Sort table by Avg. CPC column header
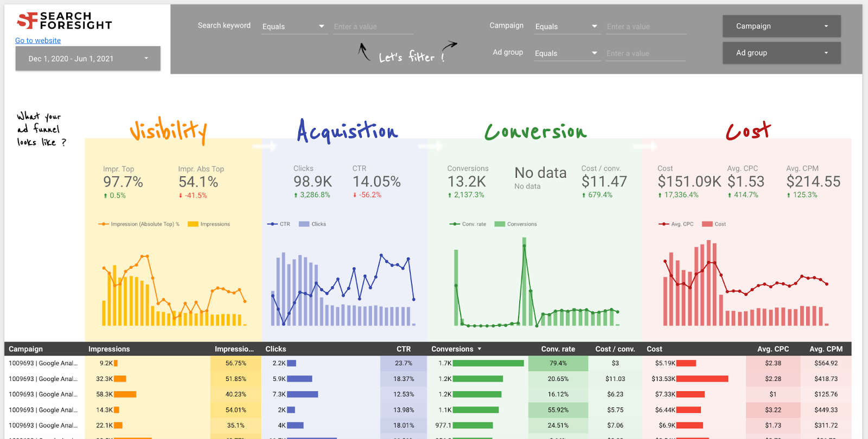This screenshot has width=868, height=439. [x=773, y=349]
